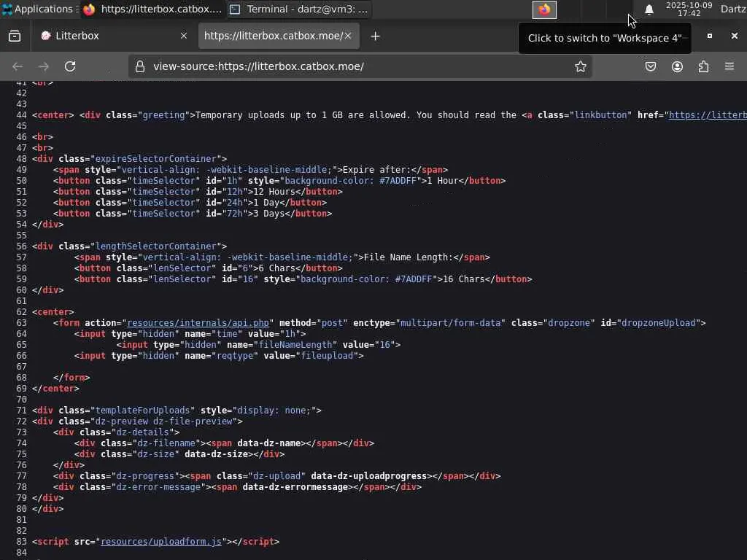The width and height of the screenshot is (747, 560).
Task: Open a new tab with plus
Action: [375, 36]
